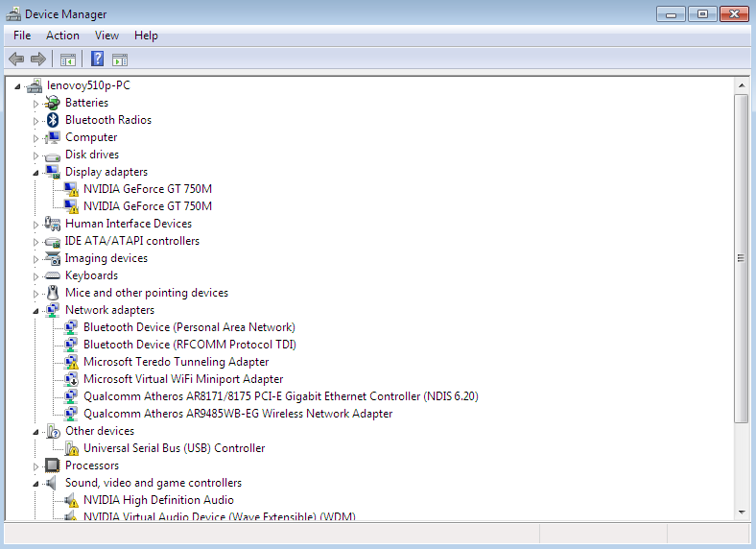The width and height of the screenshot is (756, 549).
Task: Collapse the Display adapters node
Action: pyautogui.click(x=35, y=173)
